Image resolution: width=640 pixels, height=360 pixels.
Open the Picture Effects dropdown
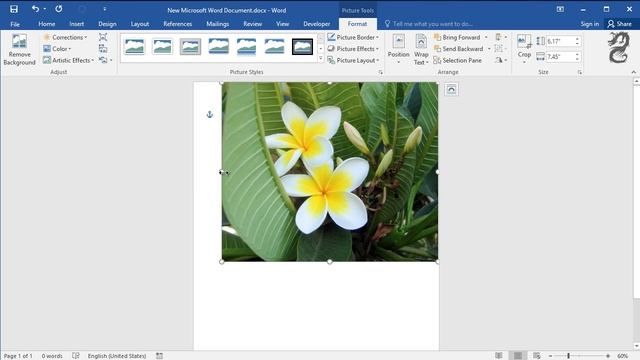pyautogui.click(x=353, y=49)
